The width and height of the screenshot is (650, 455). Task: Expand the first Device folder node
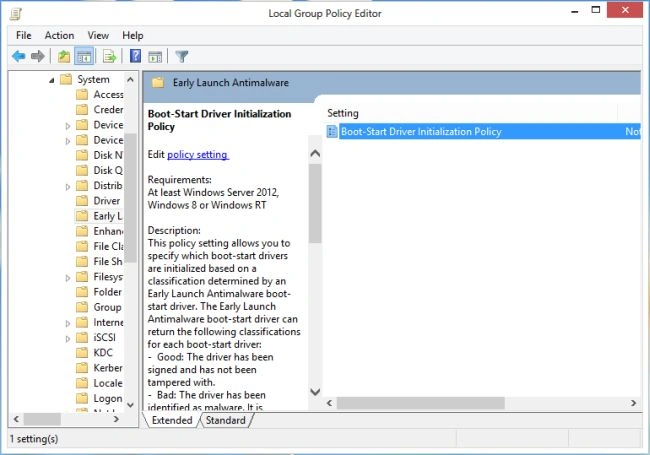[68, 126]
